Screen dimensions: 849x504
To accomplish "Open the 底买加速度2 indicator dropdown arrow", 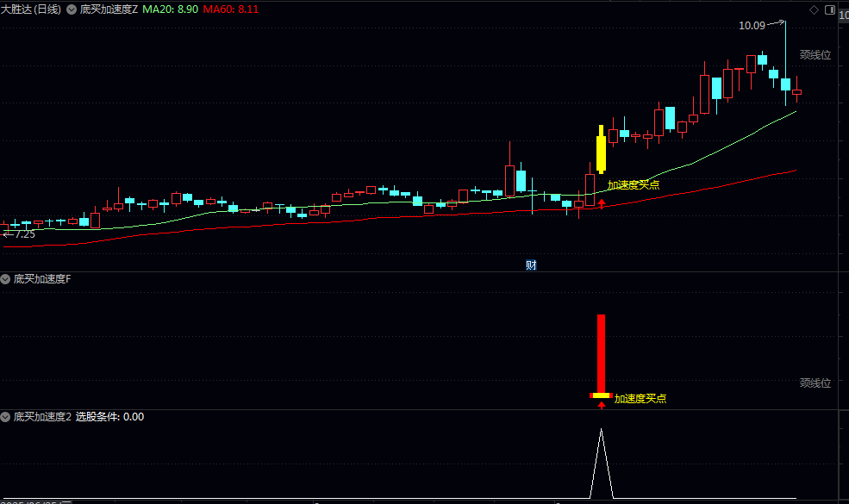I will (5, 417).
